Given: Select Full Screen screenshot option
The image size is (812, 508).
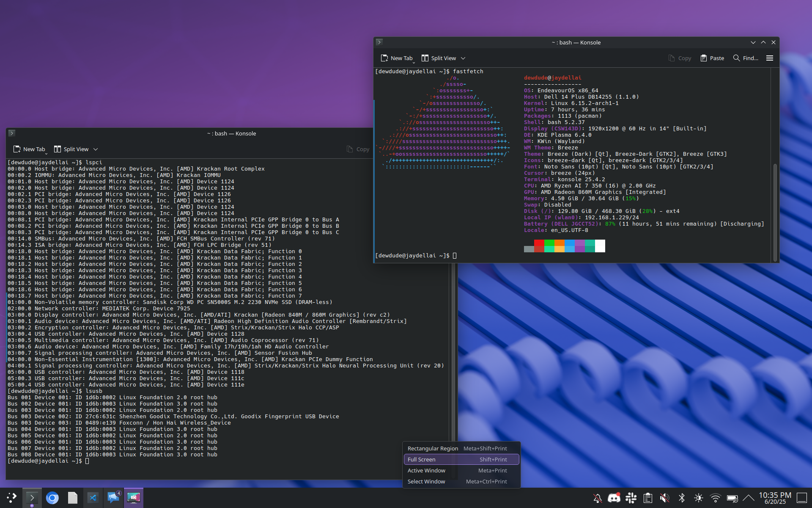Looking at the screenshot, I should [x=461, y=459].
